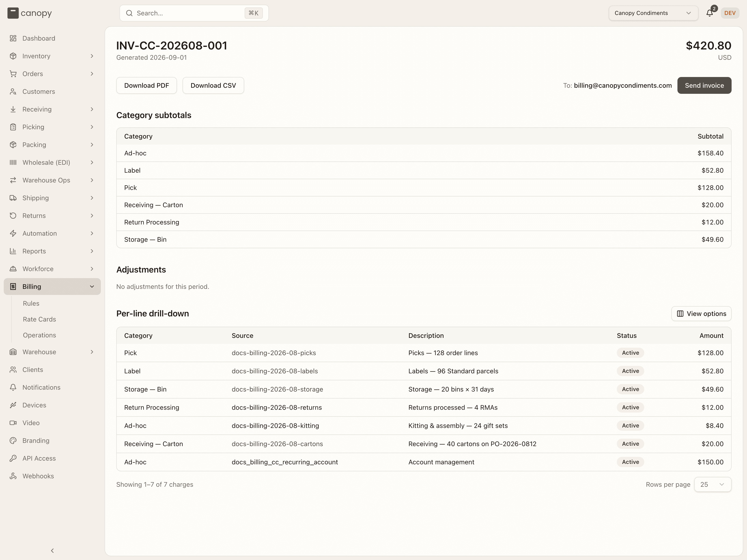Click the API Access key icon

click(x=13, y=458)
